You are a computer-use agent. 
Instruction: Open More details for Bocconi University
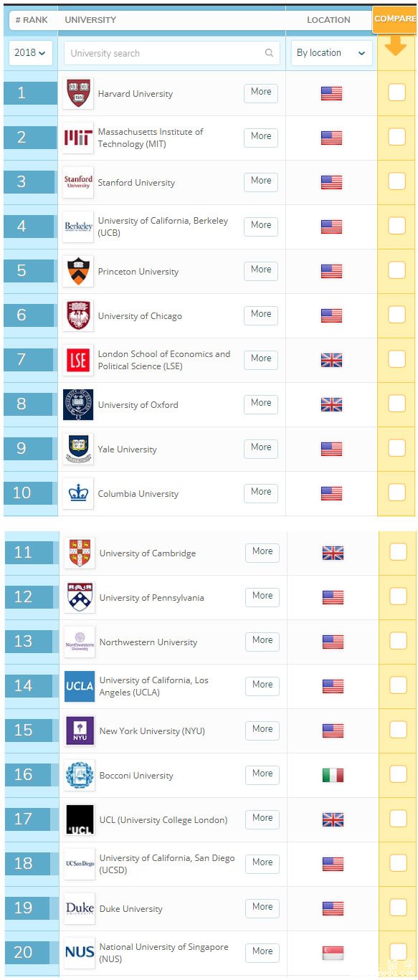click(262, 774)
